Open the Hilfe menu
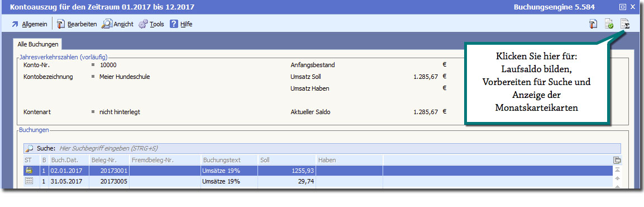Image resolution: width=644 pixels, height=207 pixels. point(181,24)
